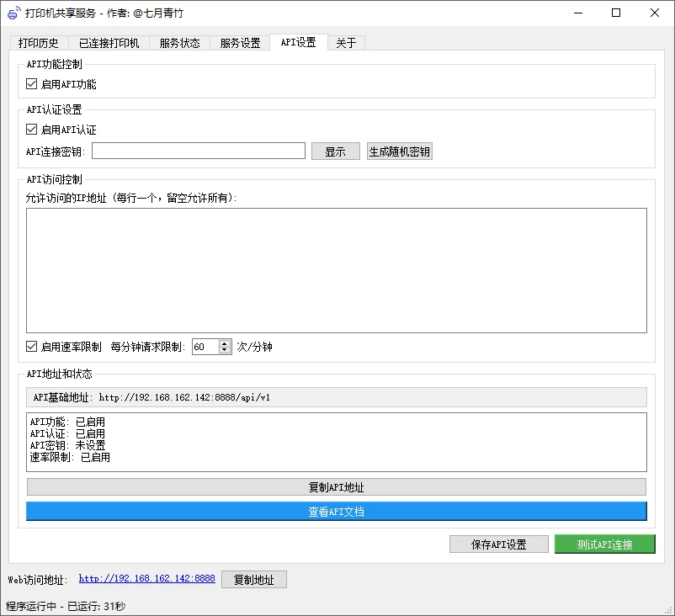Click inside the API连接密钥 input field
Image resolution: width=675 pixels, height=616 pixels.
pyautogui.click(x=199, y=151)
